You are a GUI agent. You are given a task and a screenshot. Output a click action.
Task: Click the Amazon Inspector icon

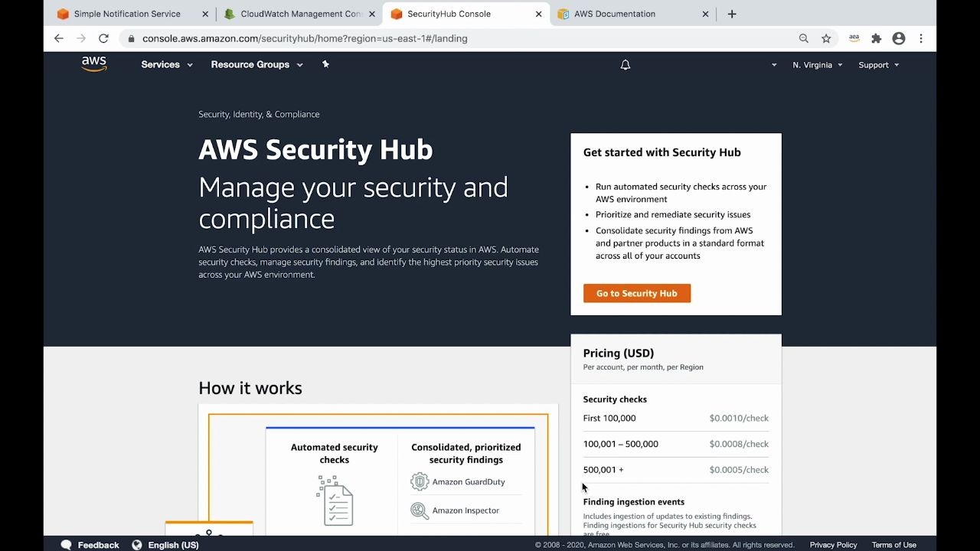[420, 510]
